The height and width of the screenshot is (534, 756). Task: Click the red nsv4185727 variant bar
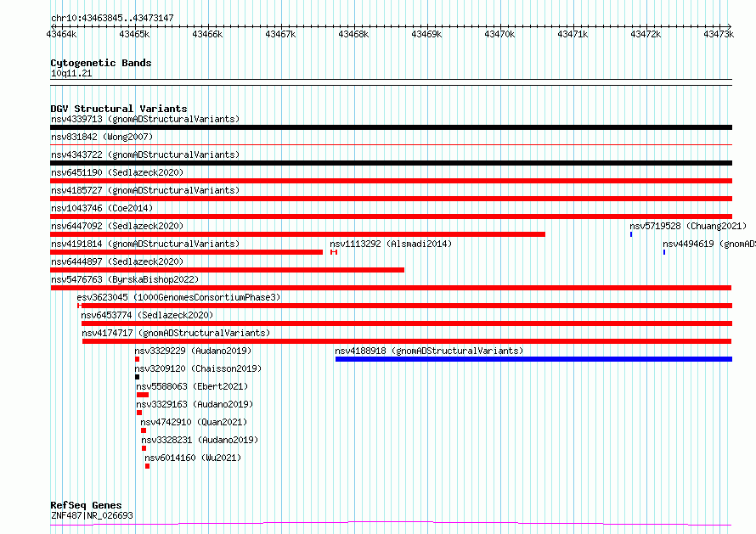click(x=391, y=199)
